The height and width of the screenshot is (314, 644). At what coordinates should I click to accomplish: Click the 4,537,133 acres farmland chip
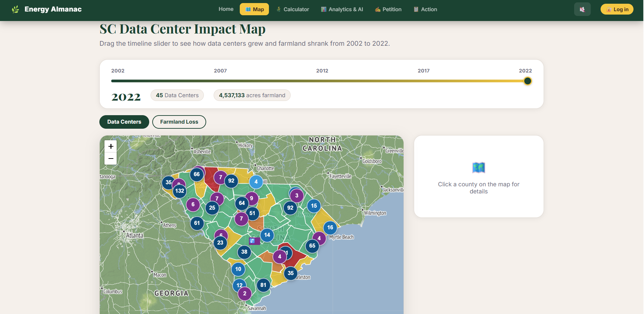pyautogui.click(x=252, y=95)
